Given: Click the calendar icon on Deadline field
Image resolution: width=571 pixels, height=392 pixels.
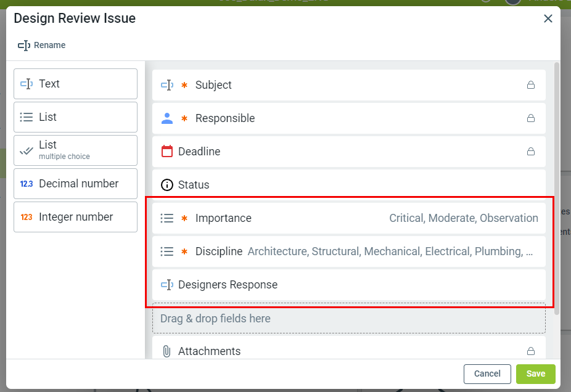Looking at the screenshot, I should pyautogui.click(x=166, y=152).
